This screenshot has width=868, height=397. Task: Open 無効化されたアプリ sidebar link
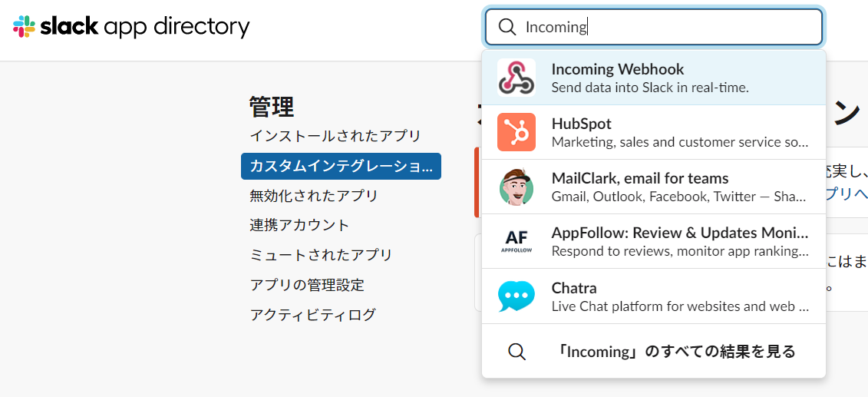click(x=314, y=196)
